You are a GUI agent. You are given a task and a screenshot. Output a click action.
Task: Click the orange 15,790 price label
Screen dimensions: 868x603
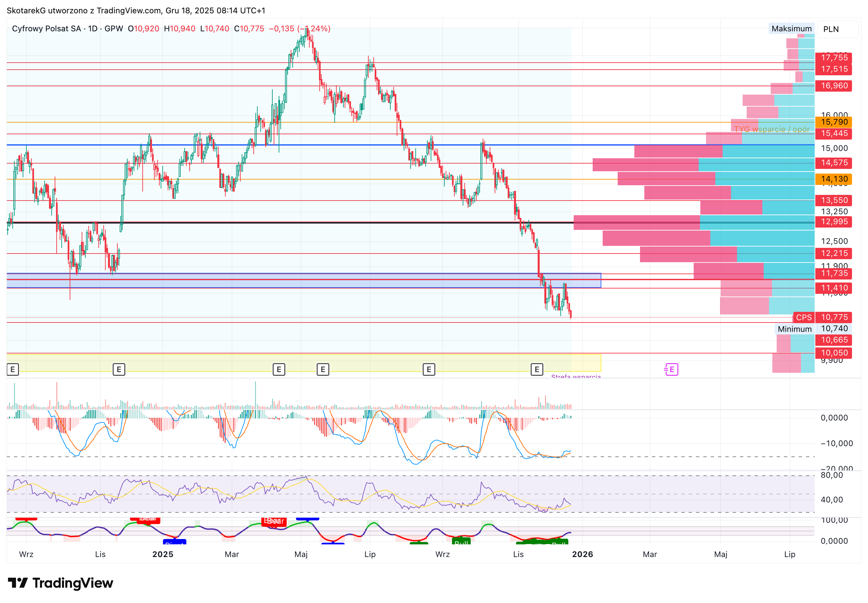(834, 122)
